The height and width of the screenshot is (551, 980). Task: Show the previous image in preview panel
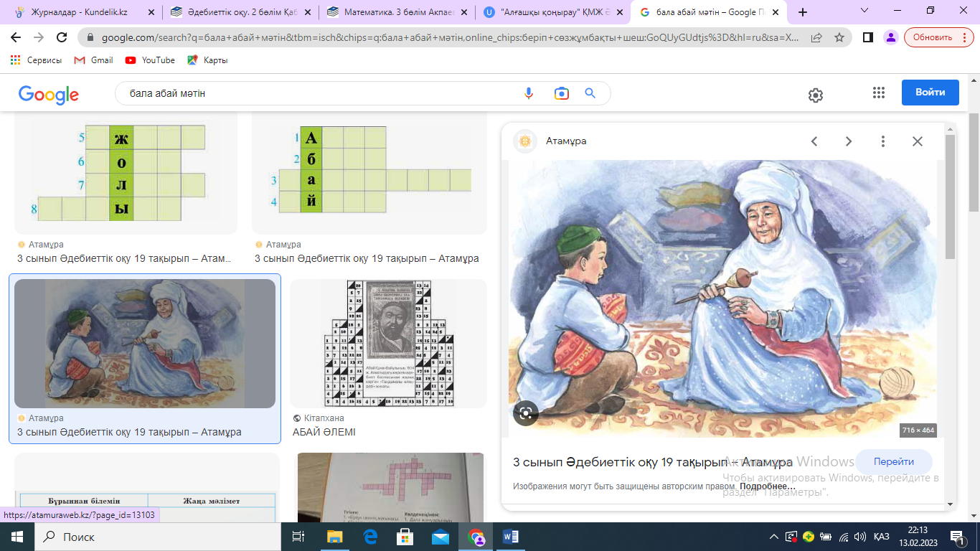coord(814,141)
